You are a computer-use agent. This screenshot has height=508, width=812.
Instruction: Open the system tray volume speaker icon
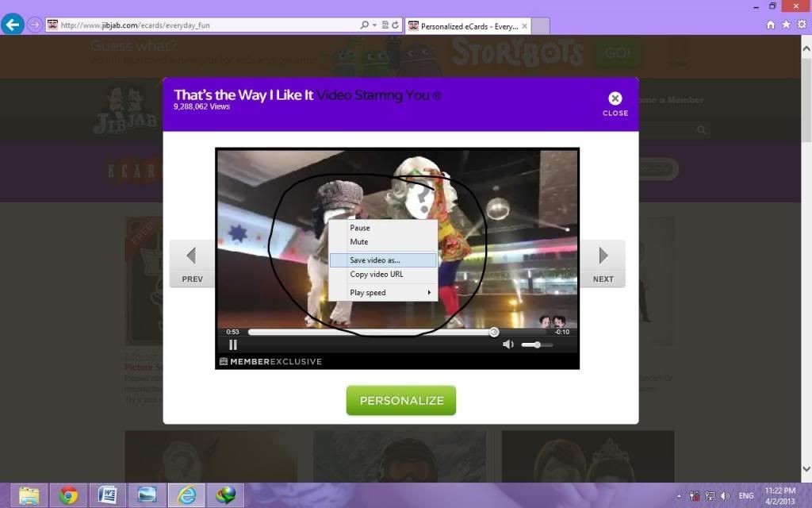pos(725,496)
